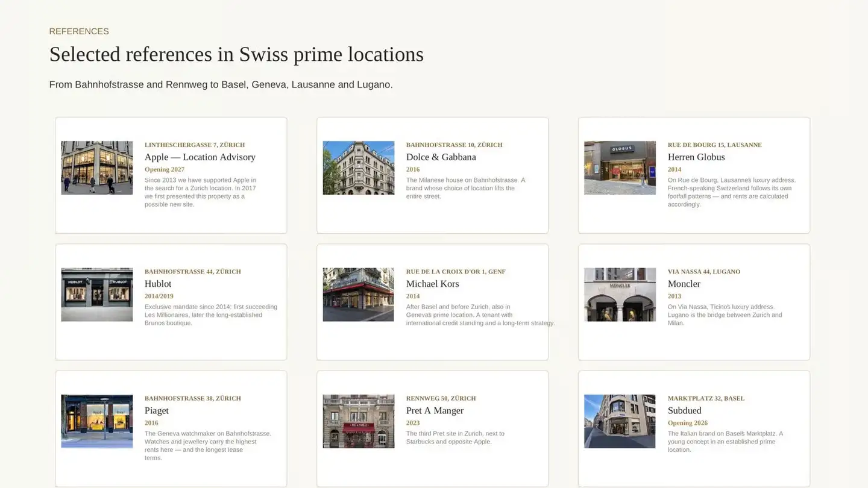868x488 pixels.
Task: Select the 'Herren Globus' card title
Action: 696,157
